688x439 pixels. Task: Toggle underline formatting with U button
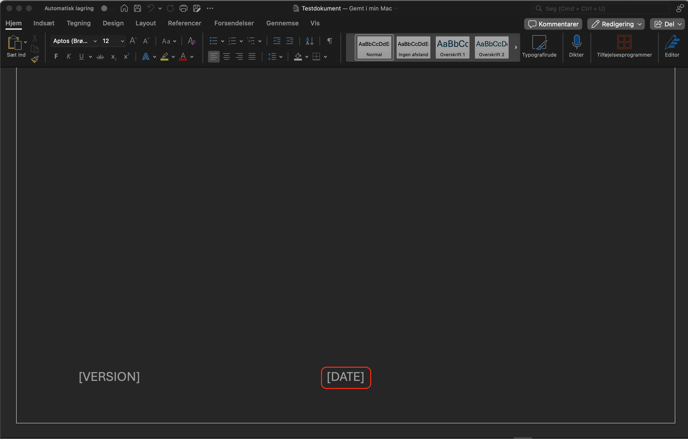click(82, 57)
